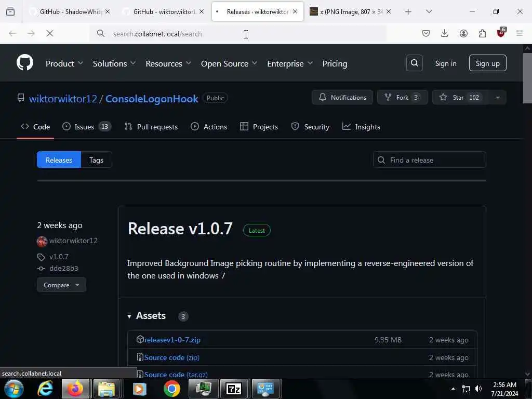Open wiktorwiktor12 owner profile link in header
The image size is (532, 399).
point(63,99)
